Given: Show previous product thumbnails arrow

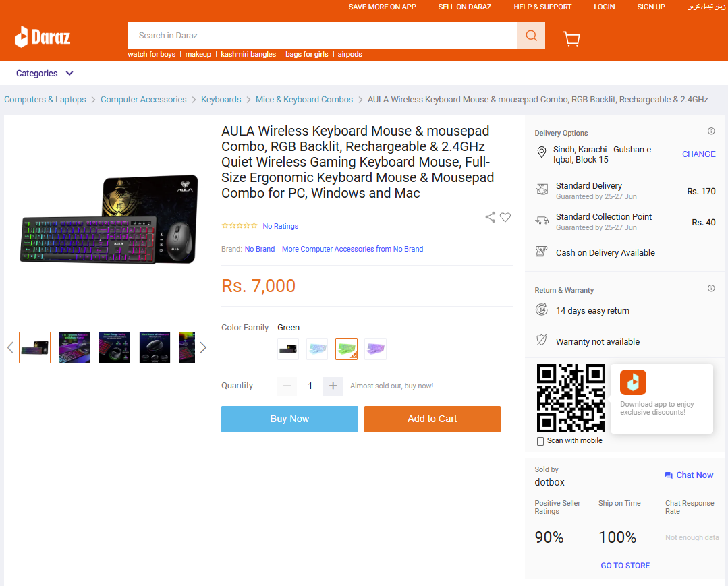Looking at the screenshot, I should pos(10,347).
